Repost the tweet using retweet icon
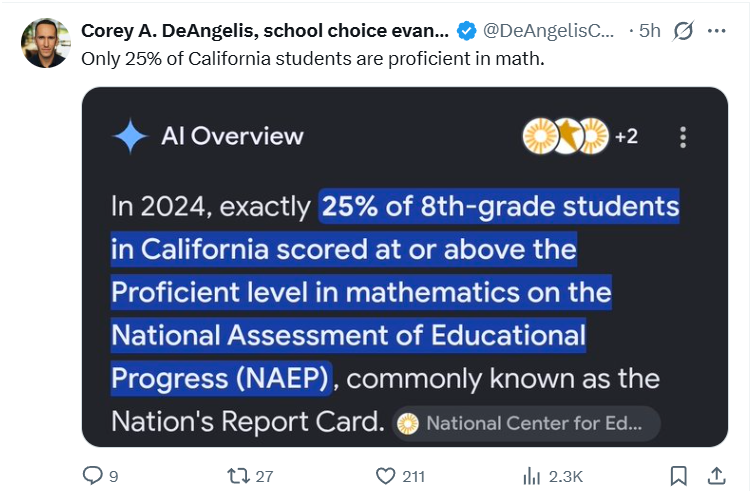The image size is (752, 493). (x=238, y=476)
